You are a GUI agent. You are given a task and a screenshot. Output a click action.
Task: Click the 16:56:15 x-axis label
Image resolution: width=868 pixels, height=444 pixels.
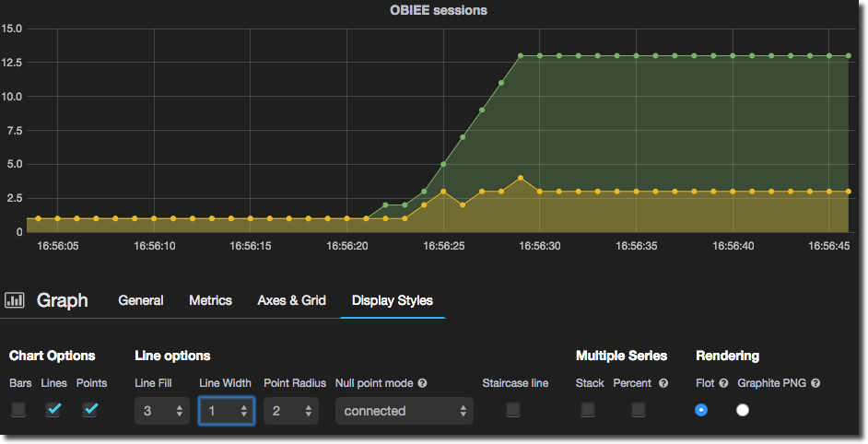pos(251,246)
